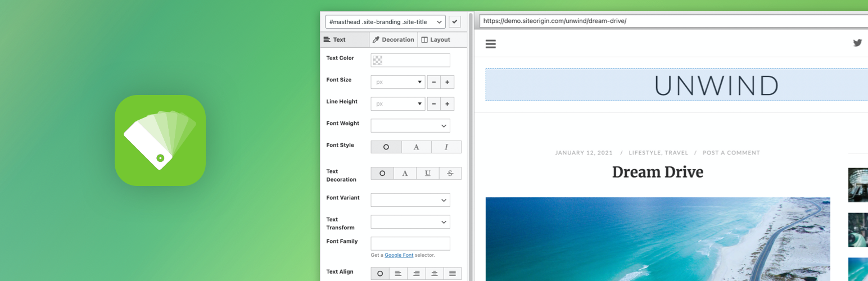Image resolution: width=868 pixels, height=281 pixels.
Task: Reset Font Style to none option
Action: 386,147
